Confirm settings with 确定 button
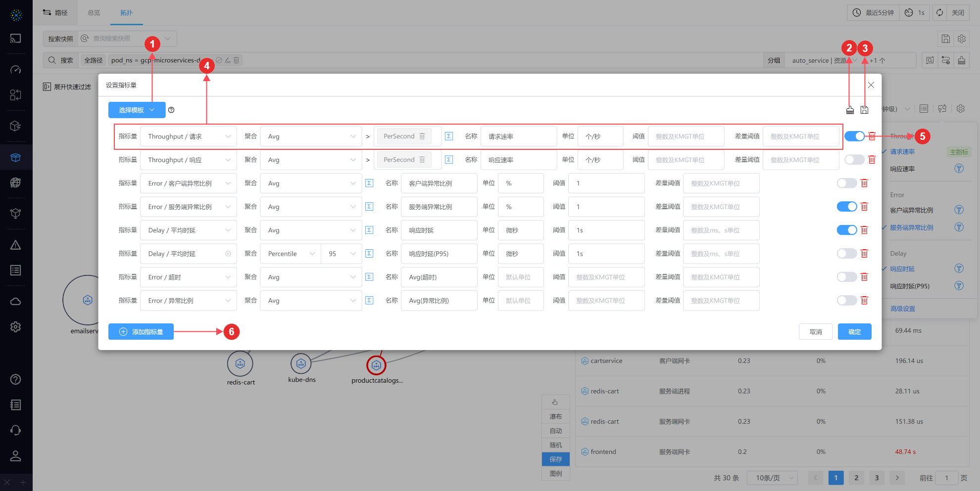Viewport: 980px width, 491px height. [x=854, y=332]
